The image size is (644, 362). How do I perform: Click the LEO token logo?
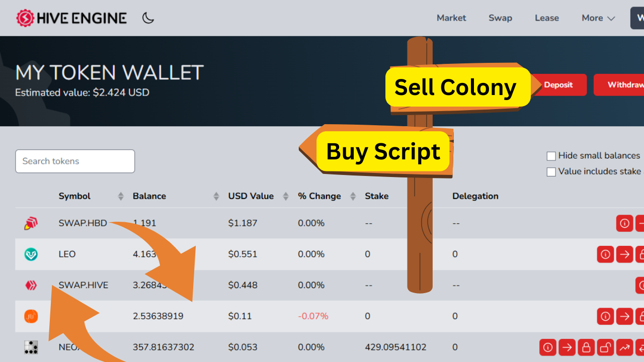coord(31,254)
